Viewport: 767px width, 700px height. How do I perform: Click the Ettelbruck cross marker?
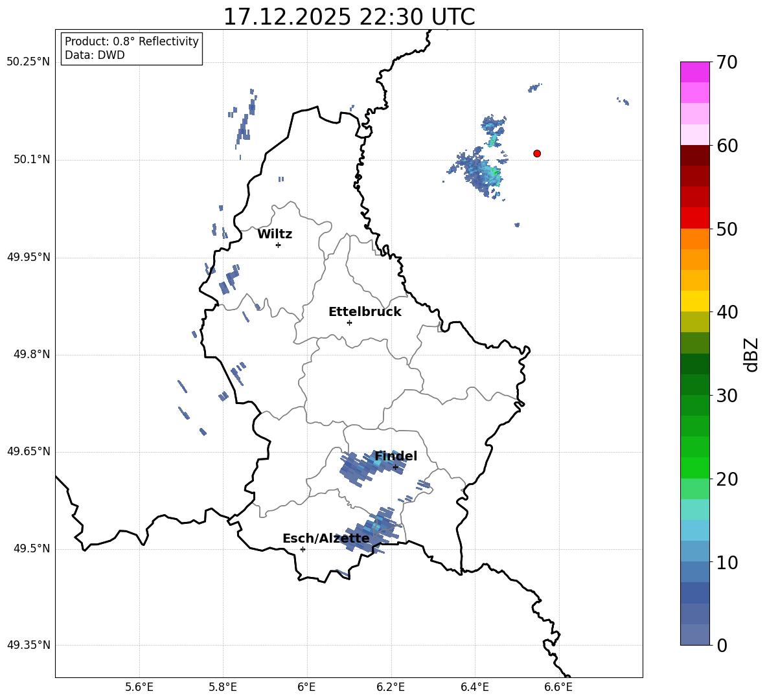click(x=349, y=322)
